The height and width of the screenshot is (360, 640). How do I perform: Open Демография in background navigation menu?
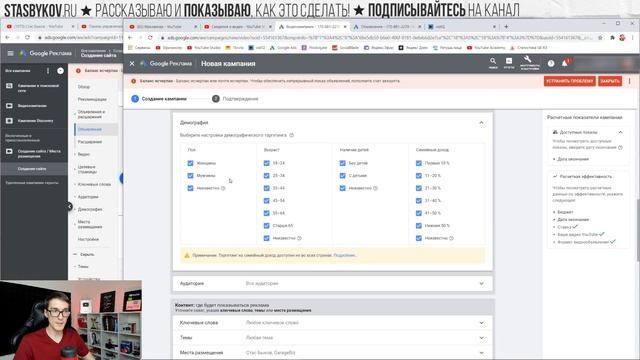coord(90,209)
